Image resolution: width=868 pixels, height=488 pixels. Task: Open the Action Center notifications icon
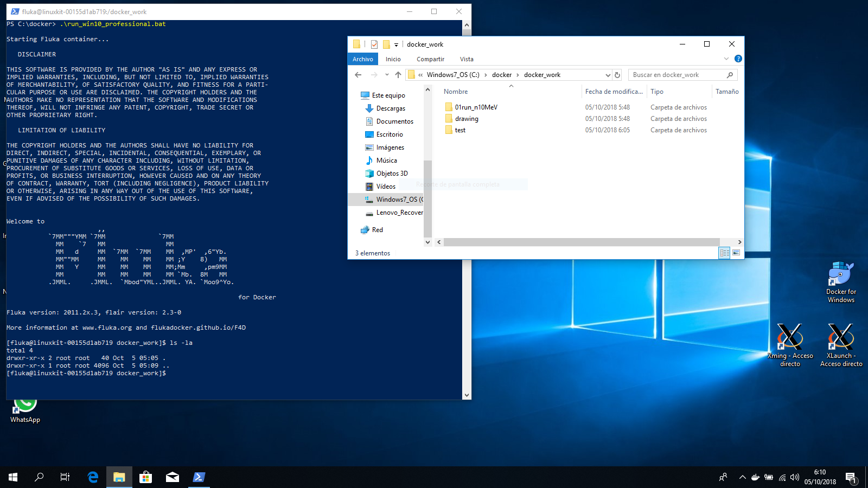(x=851, y=478)
